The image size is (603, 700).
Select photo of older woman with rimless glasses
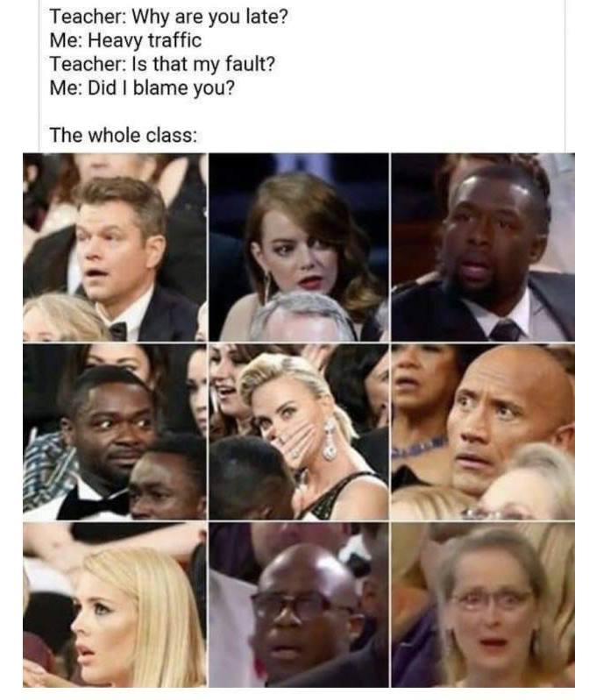click(x=483, y=605)
